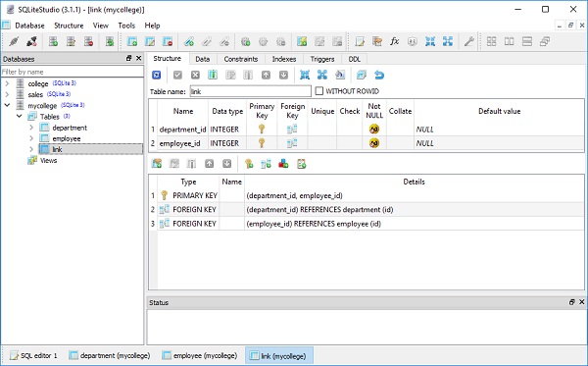This screenshot has height=366, width=588.
Task: Click the connect to database plug icon
Action: tap(14, 41)
